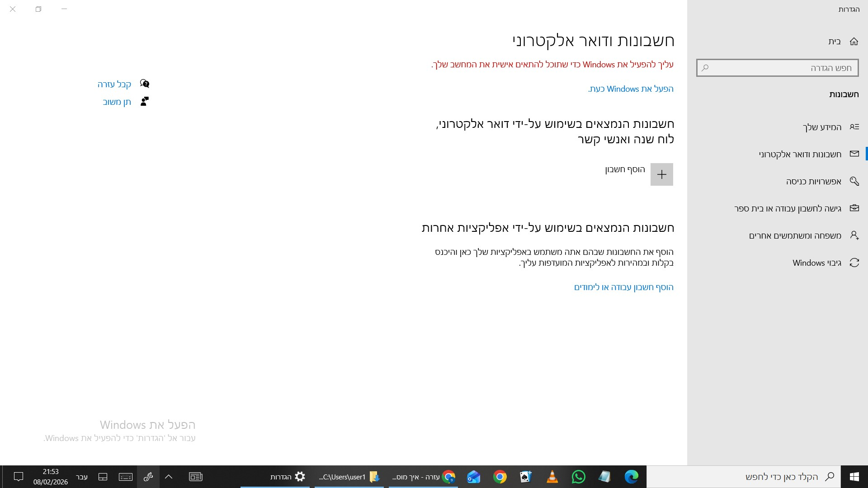Click into the settings search box חפש הגדרה
The height and width of the screenshot is (488, 868).
click(777, 68)
